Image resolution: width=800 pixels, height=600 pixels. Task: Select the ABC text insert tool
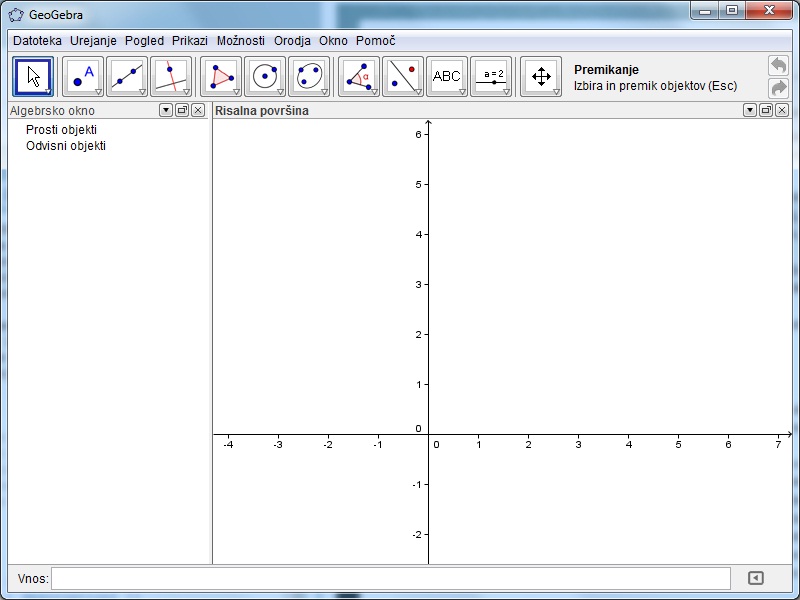[447, 76]
